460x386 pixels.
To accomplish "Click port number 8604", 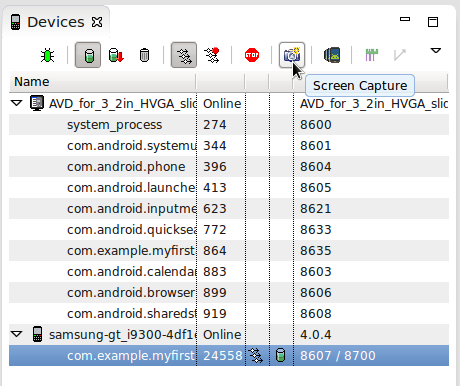I will pos(316,167).
